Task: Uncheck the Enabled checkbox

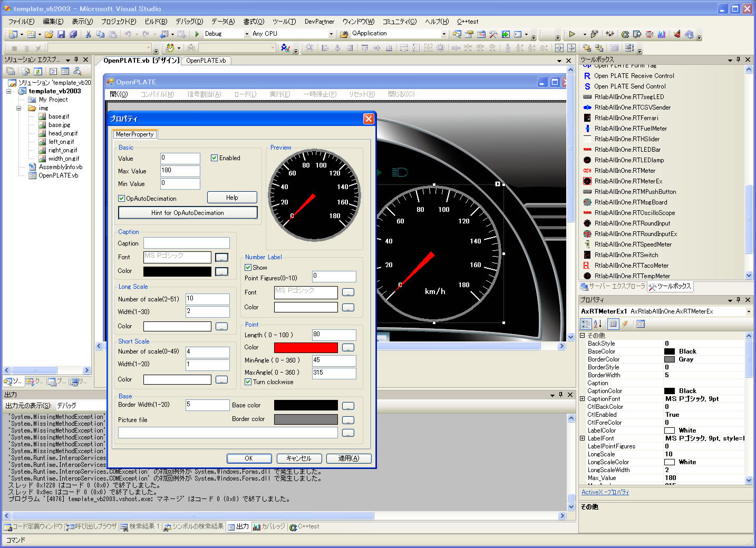Action: tap(215, 158)
